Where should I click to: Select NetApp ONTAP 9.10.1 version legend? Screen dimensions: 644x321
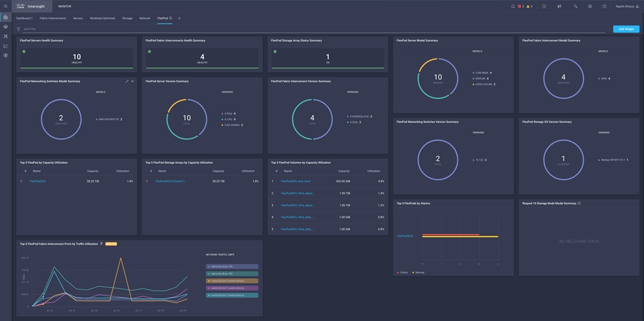[614, 160]
